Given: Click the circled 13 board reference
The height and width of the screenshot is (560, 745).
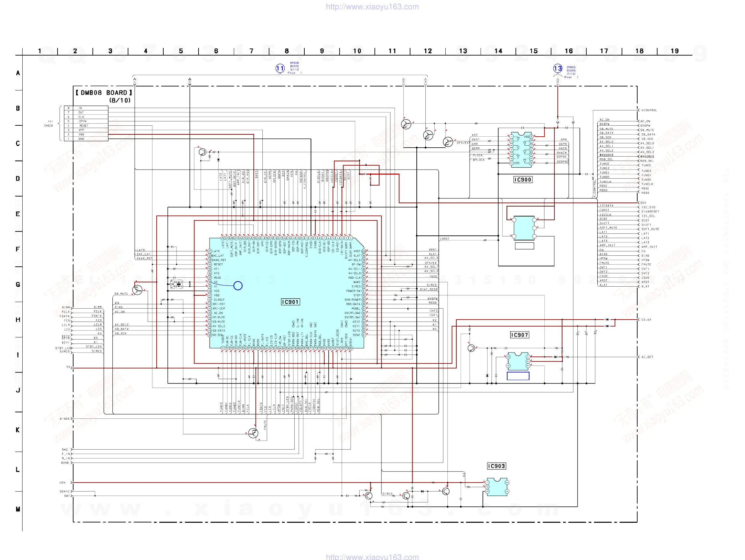Looking at the screenshot, I should pos(558,69).
